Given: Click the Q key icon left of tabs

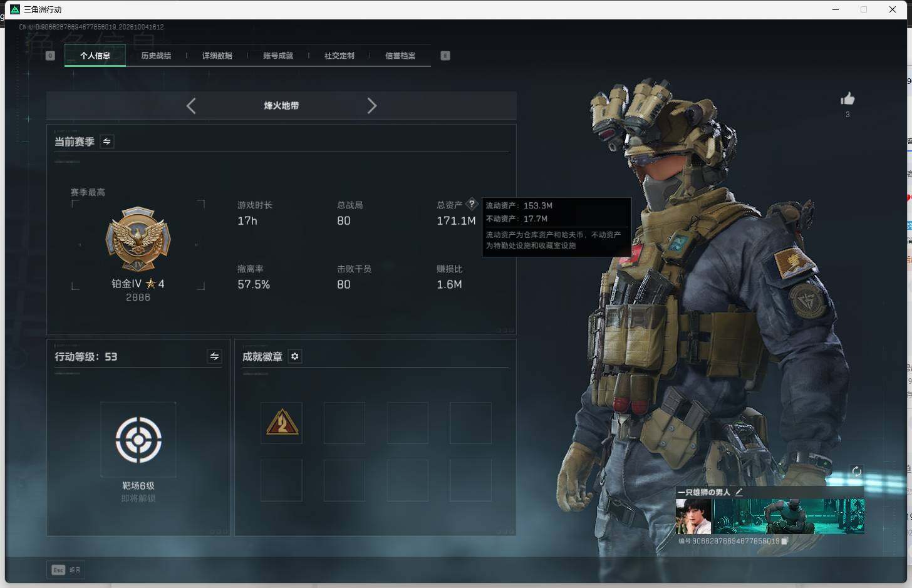Looking at the screenshot, I should 51,56.
